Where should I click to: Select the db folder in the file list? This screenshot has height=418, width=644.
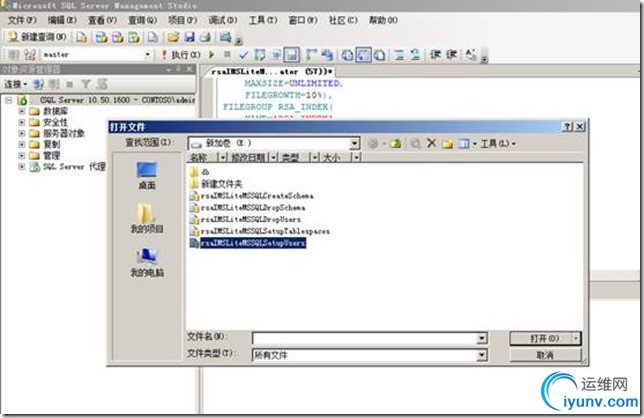(x=200, y=172)
